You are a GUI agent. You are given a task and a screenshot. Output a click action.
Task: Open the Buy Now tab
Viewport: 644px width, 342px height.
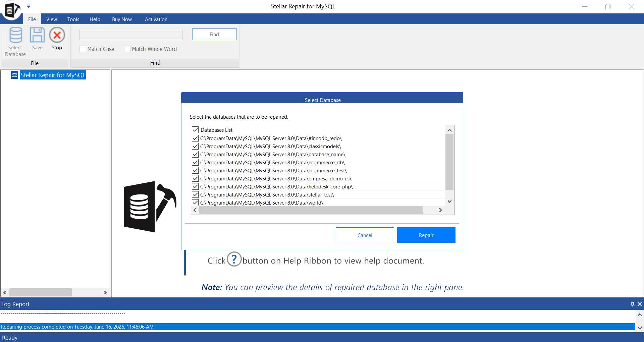click(x=122, y=19)
